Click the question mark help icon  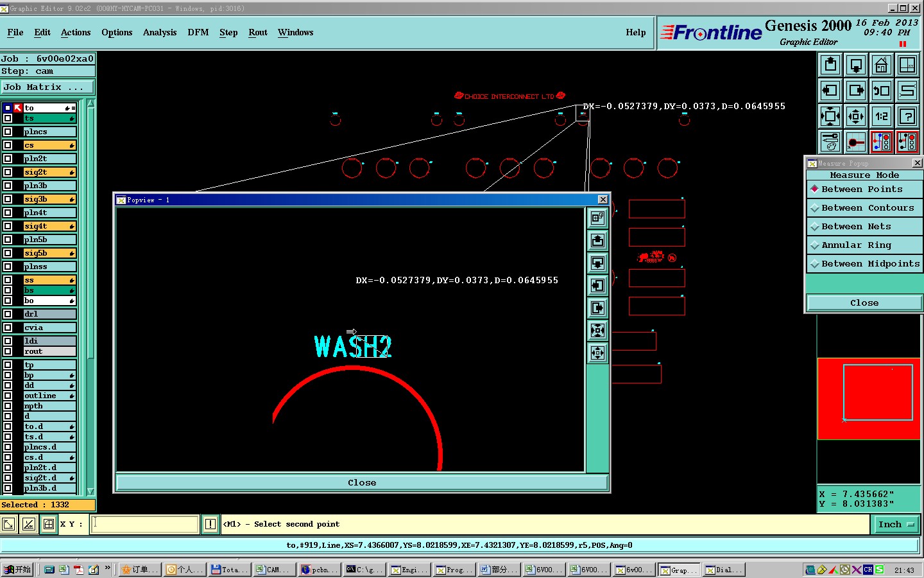(907, 116)
